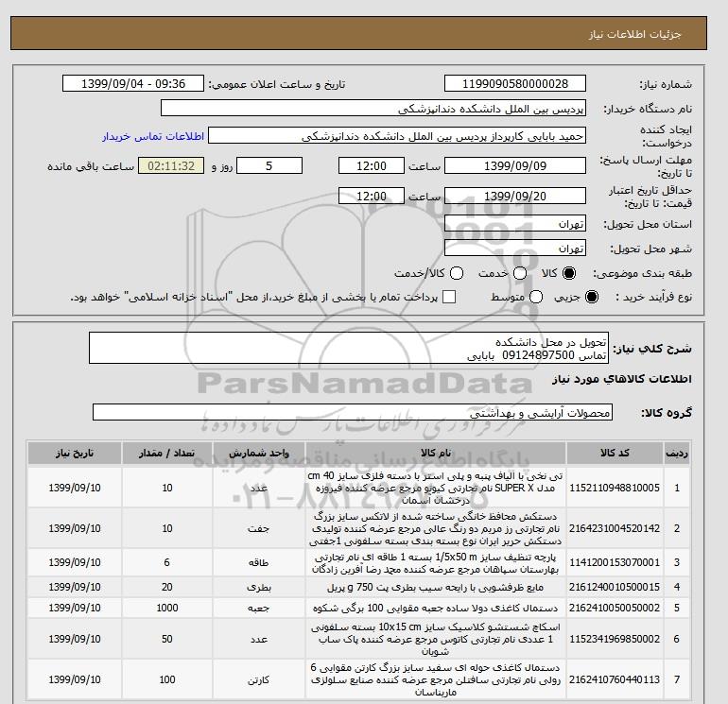Click the dishwashing liquid پریل product name
The width and height of the screenshot is (728, 704).
[x=436, y=587]
